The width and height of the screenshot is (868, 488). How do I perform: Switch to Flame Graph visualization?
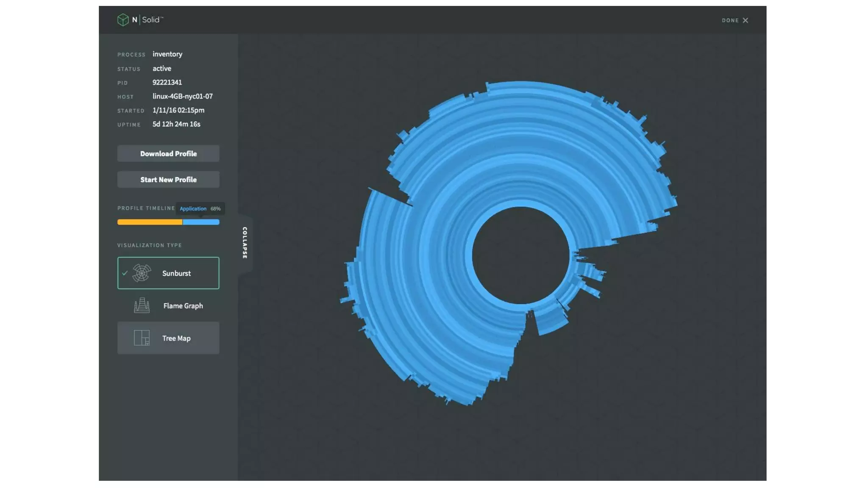pyautogui.click(x=183, y=305)
